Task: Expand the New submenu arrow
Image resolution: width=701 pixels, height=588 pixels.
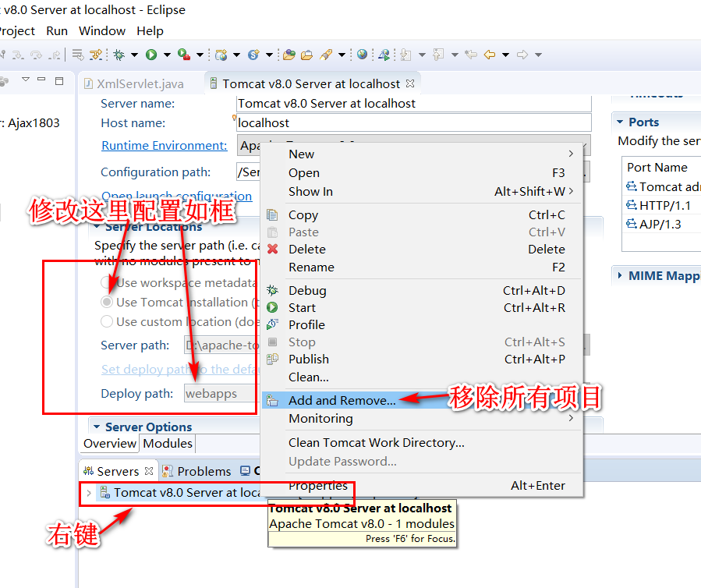Action: (571, 154)
